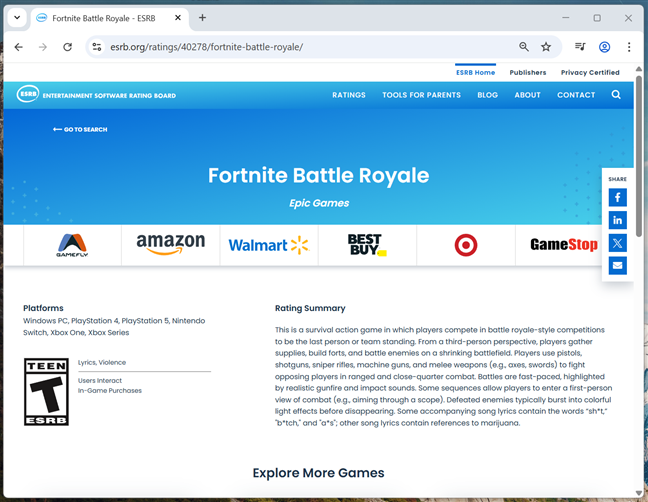Open the Chrome three-dot menu

pos(629,47)
